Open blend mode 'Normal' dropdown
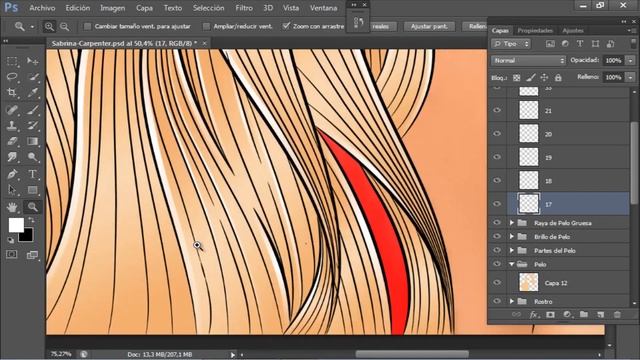The height and width of the screenshot is (360, 640). (x=529, y=60)
